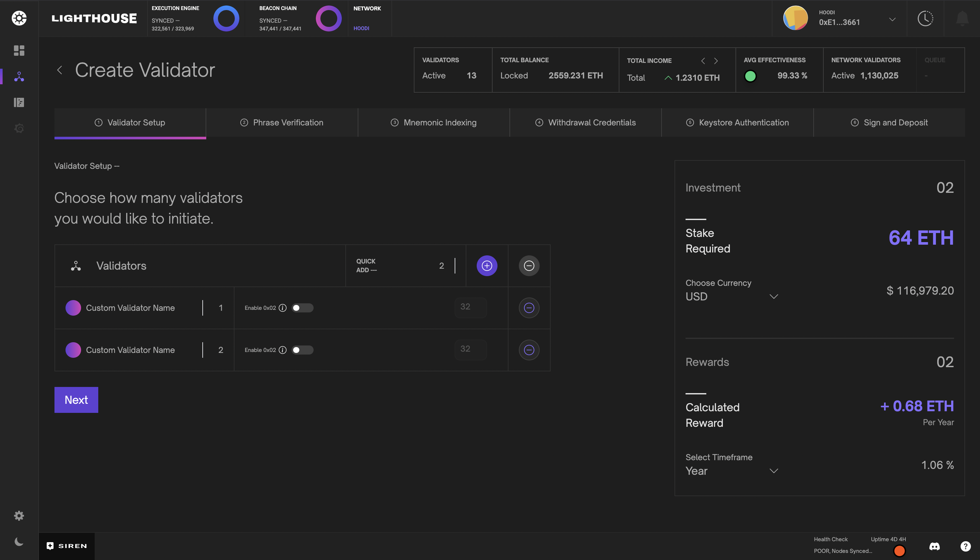The image size is (980, 560).
Task: Open validator management icon in sidebar
Action: point(19,76)
